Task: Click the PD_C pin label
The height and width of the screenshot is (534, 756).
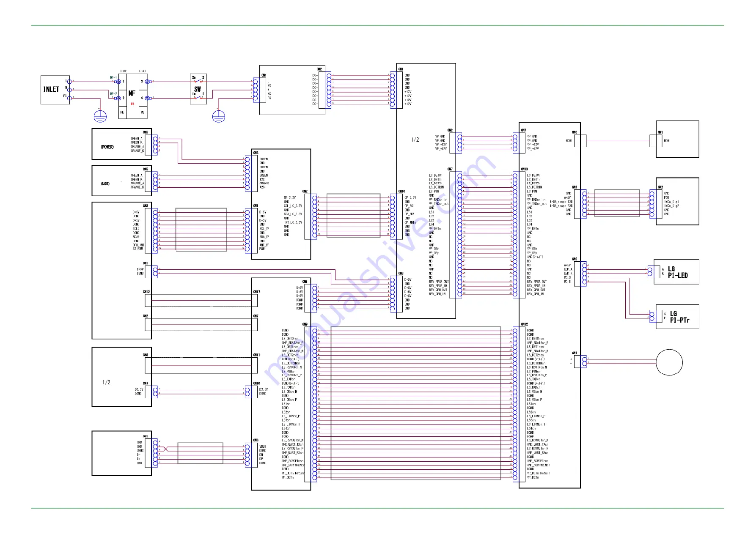Action: point(567,278)
